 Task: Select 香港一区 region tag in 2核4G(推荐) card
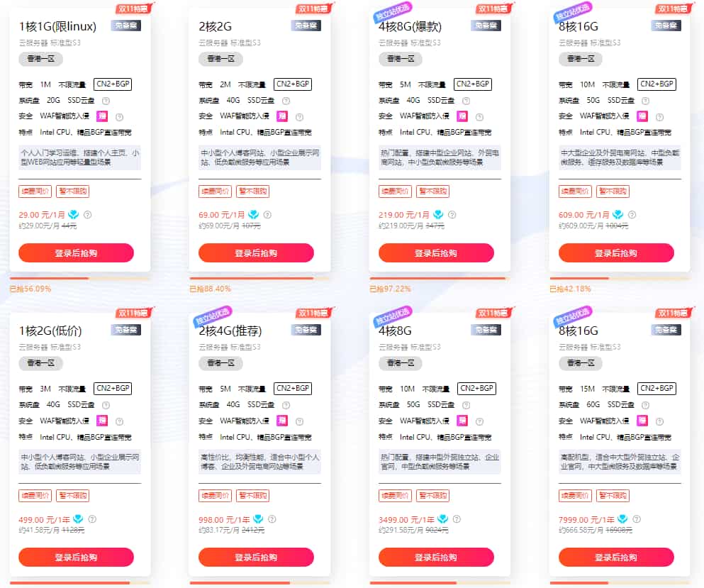point(220,364)
